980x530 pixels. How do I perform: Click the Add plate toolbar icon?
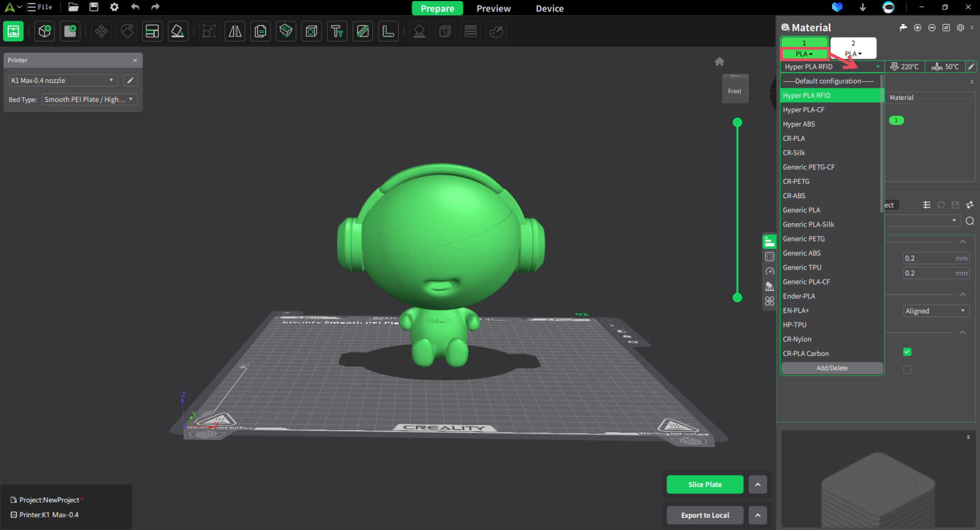[x=70, y=31]
